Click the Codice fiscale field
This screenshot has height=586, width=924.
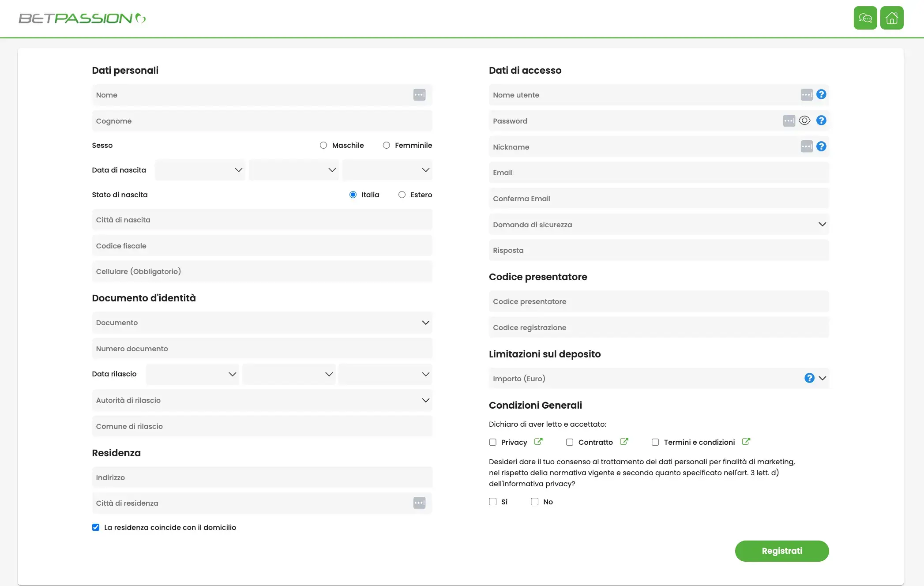[262, 246]
